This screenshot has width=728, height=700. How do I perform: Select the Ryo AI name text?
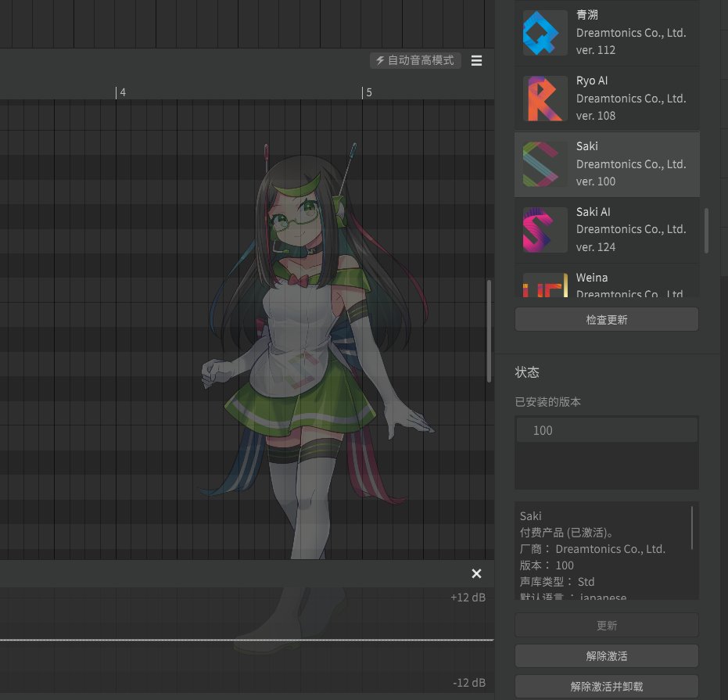click(591, 81)
